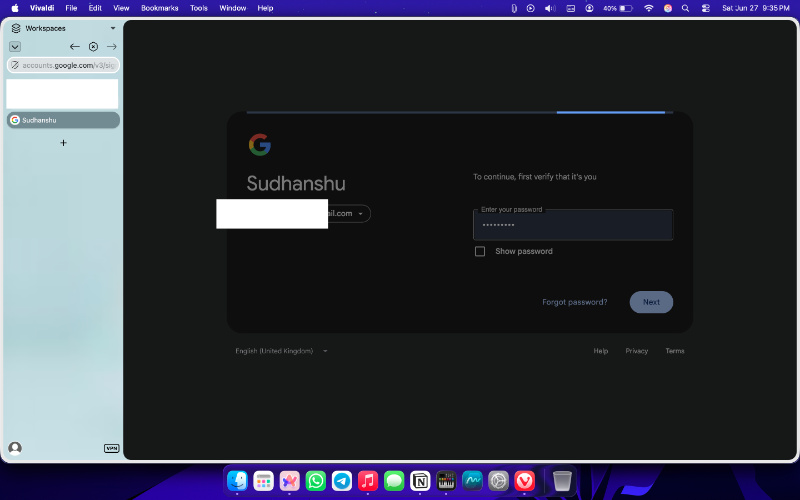
Task: Open Launchpad apps grid in Dock
Action: click(x=263, y=481)
